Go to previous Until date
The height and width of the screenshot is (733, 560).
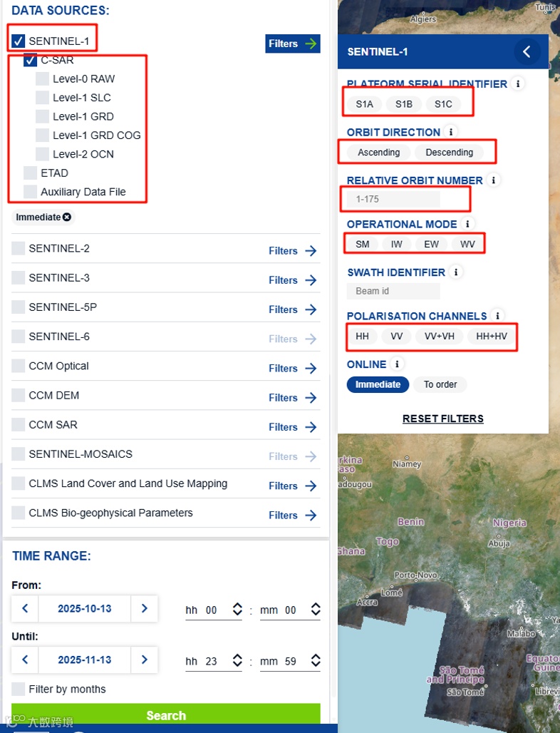point(25,660)
